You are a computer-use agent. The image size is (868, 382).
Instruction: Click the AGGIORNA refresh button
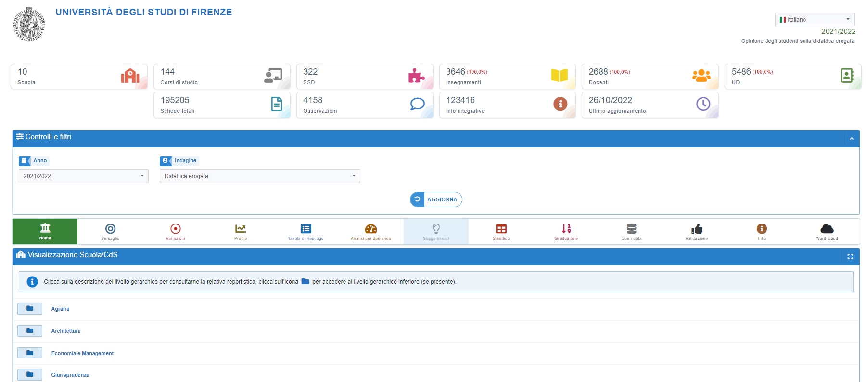436,199
